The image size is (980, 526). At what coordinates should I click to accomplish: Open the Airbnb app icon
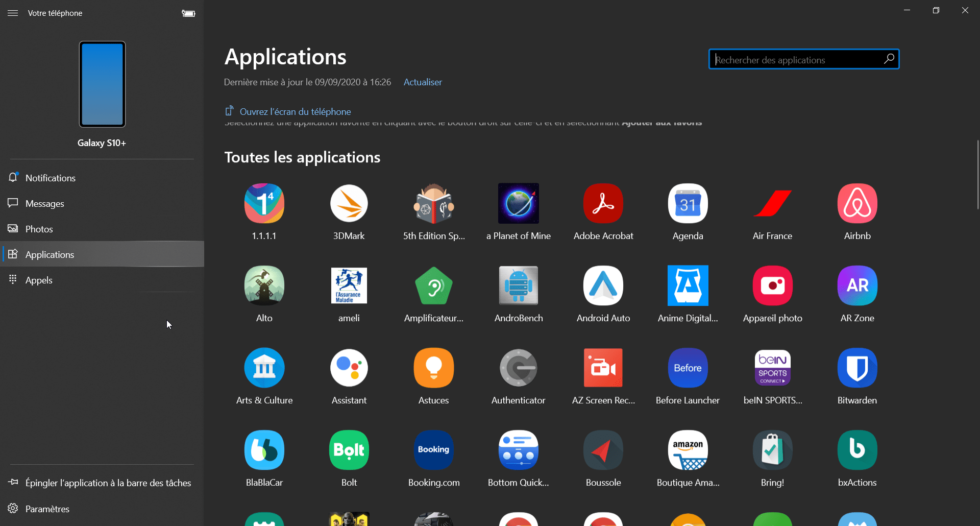(x=857, y=203)
